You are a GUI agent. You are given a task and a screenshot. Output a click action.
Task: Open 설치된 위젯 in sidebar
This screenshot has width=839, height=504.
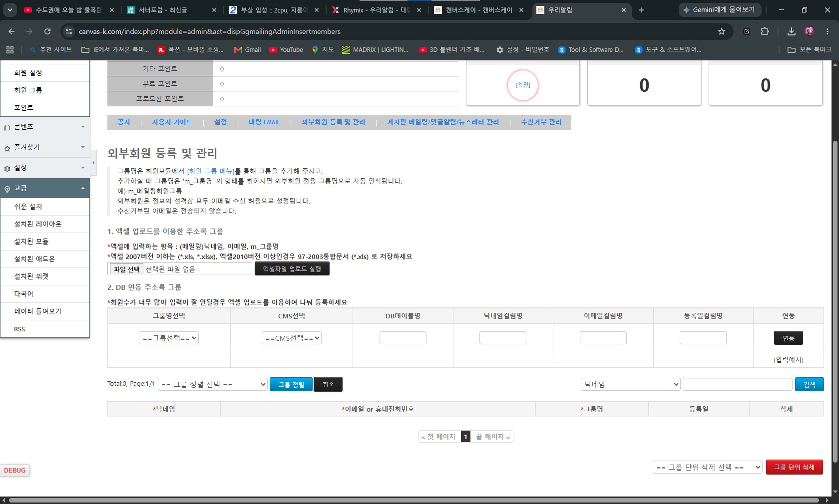(45, 276)
